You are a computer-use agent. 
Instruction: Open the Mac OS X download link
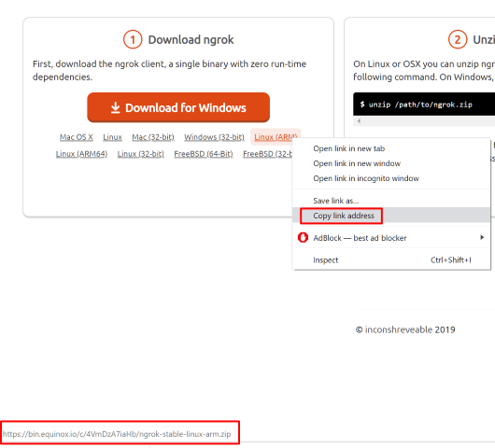click(x=76, y=137)
